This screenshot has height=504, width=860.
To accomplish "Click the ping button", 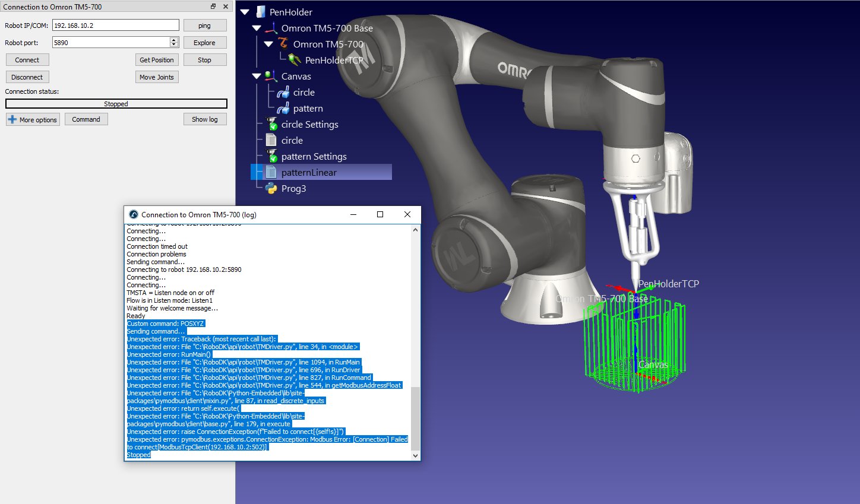I will coord(204,26).
